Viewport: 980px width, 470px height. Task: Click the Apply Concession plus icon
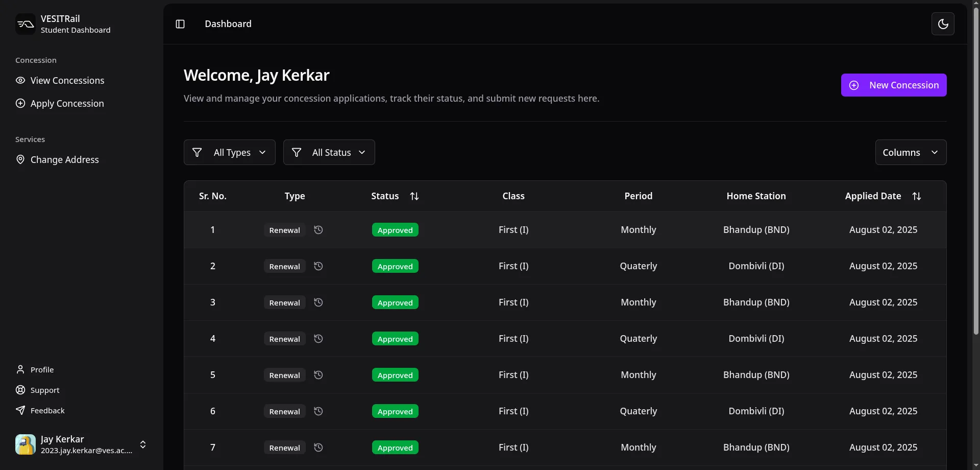20,103
